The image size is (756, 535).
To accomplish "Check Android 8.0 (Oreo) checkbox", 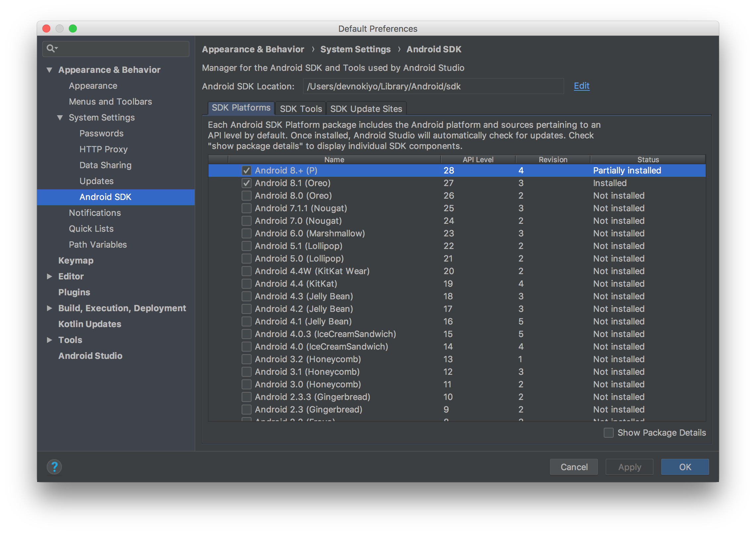I will click(246, 196).
